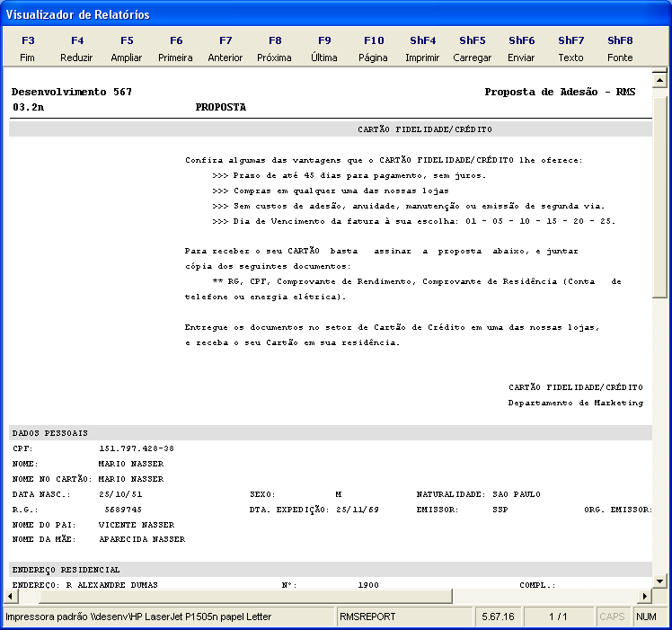The image size is (672, 630).
Task: Click 'Proposta de Adesão - RMS' title
Action: [560, 92]
